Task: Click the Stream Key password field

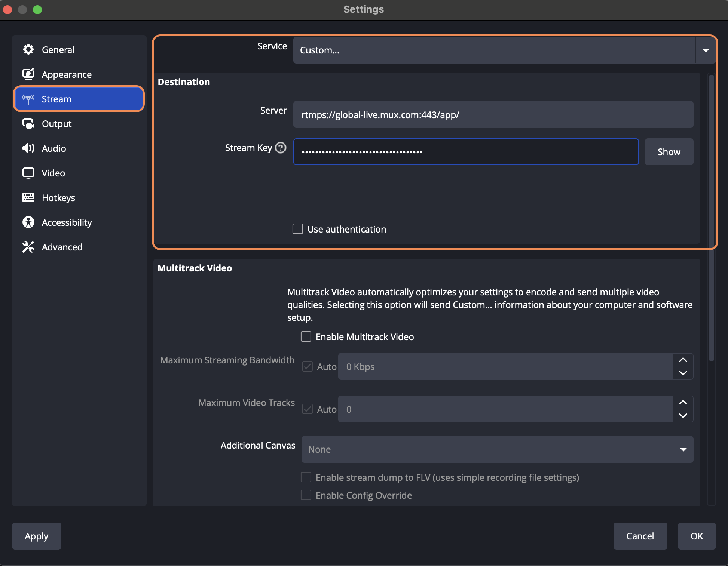Action: (x=466, y=152)
